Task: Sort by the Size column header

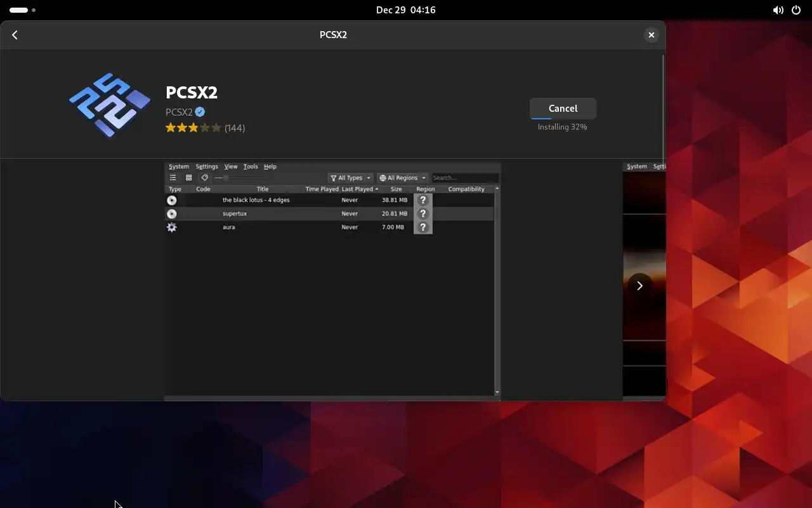Action: (x=396, y=189)
